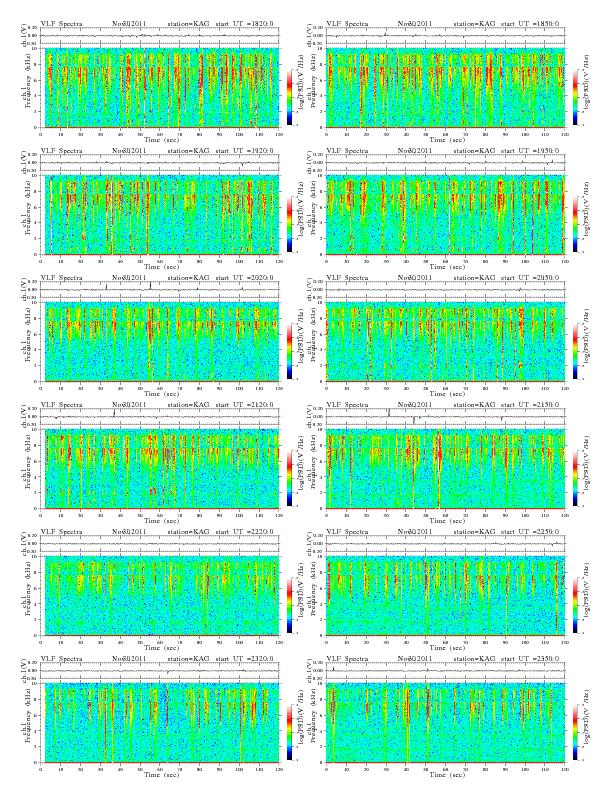612x792 pixels.
Task: Click 'station=KAG' in the 2250 panel title
Action: tap(474, 532)
